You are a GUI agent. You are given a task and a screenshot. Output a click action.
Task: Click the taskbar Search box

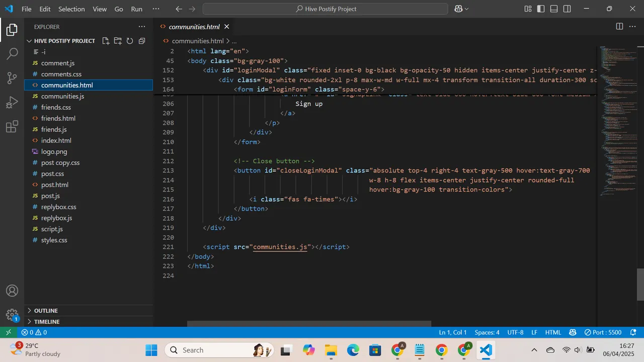pos(219,350)
